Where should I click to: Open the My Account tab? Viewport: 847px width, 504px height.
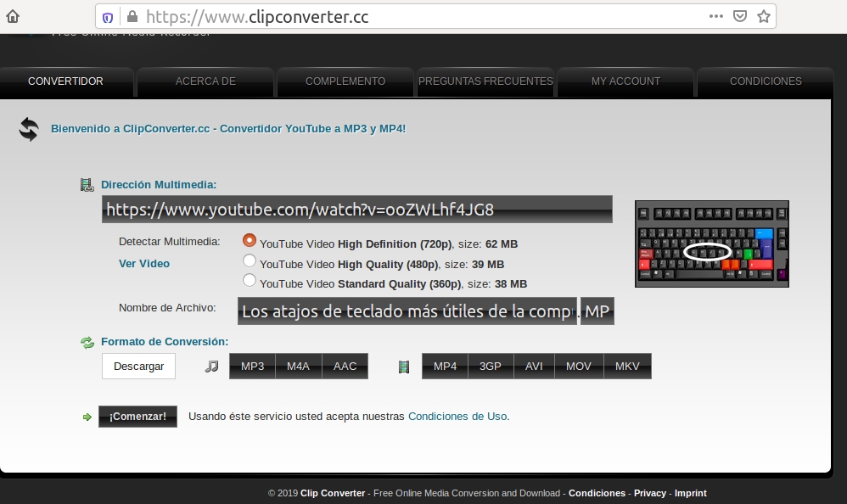coord(625,81)
